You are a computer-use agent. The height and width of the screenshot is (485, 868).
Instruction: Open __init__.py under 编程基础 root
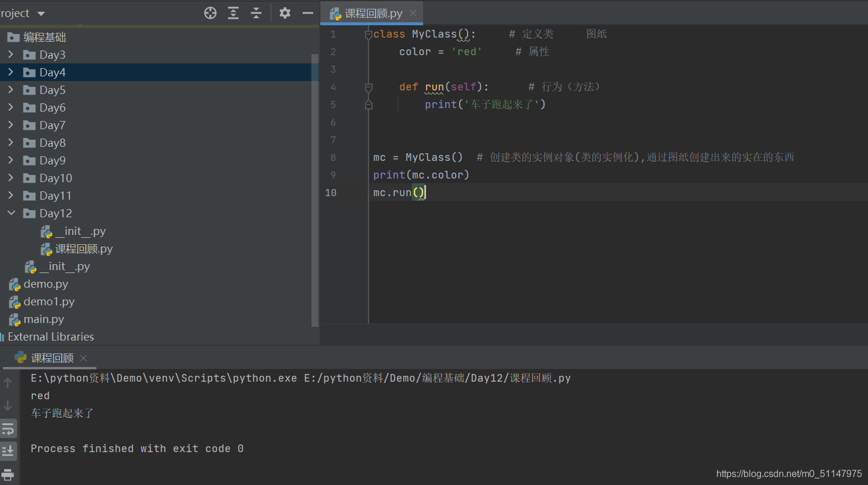[65, 267]
